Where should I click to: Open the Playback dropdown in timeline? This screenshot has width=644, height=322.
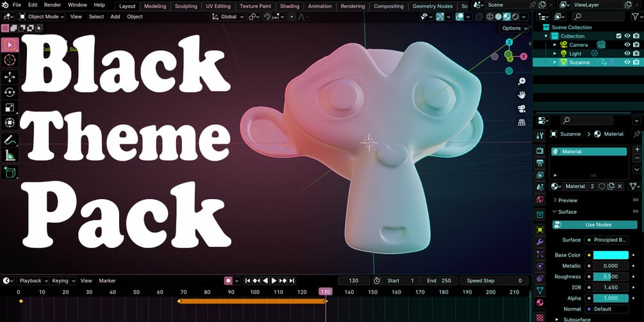(33, 280)
